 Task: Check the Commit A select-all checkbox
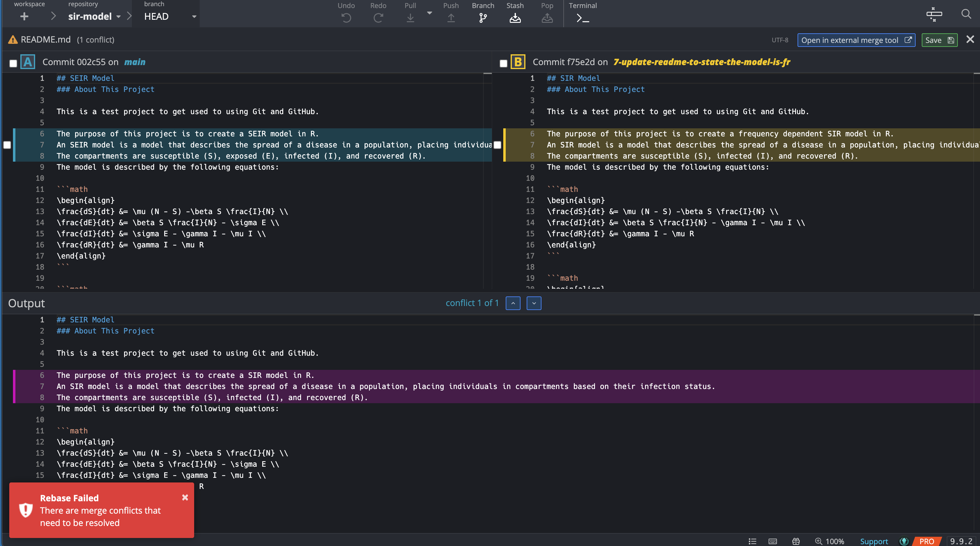pos(13,63)
